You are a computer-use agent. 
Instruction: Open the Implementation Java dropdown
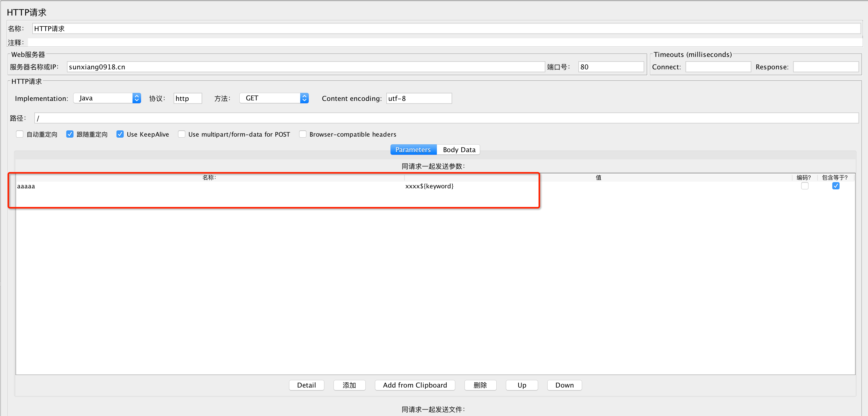[x=107, y=98]
